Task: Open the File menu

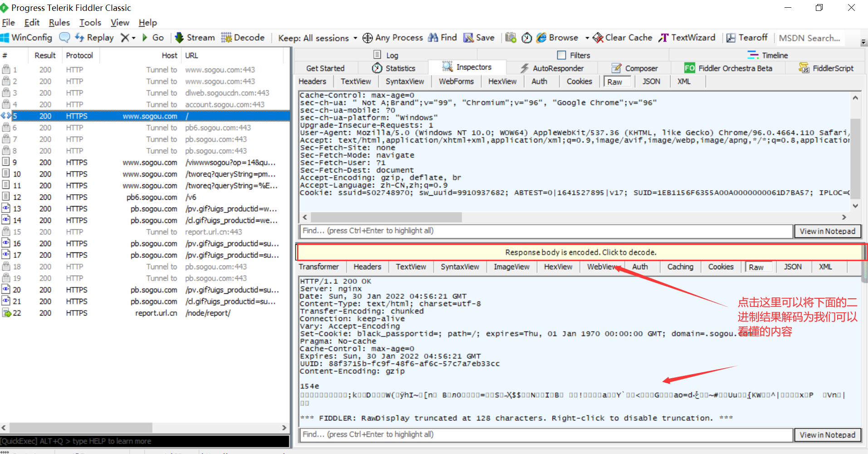Action: [x=8, y=22]
